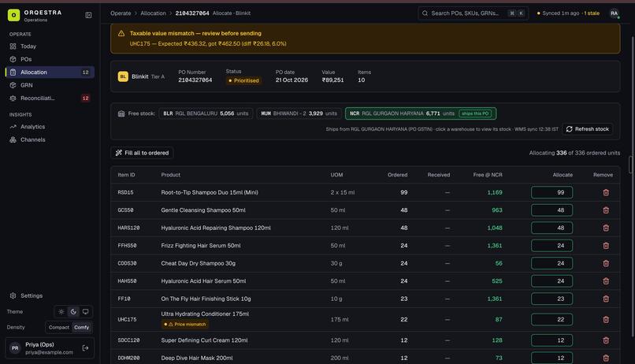Click the Free @ NCR column header
The width and height of the screenshot is (635, 364).
[x=488, y=175]
